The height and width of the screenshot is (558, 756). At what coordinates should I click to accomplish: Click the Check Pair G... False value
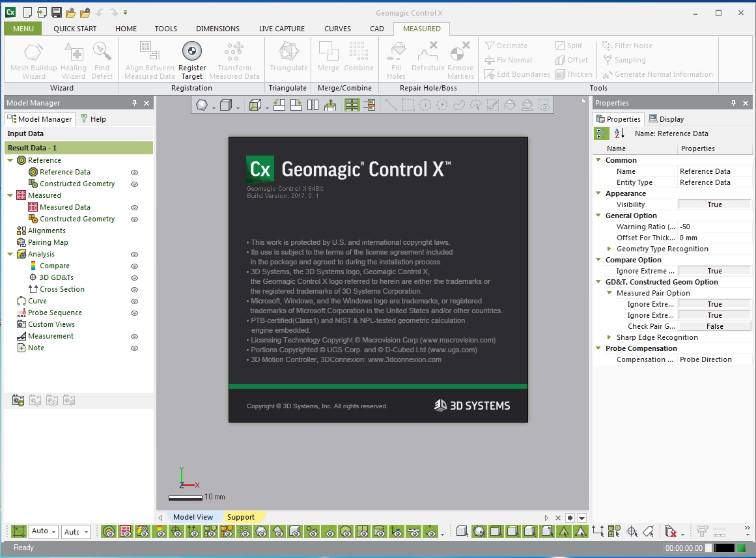coord(714,326)
